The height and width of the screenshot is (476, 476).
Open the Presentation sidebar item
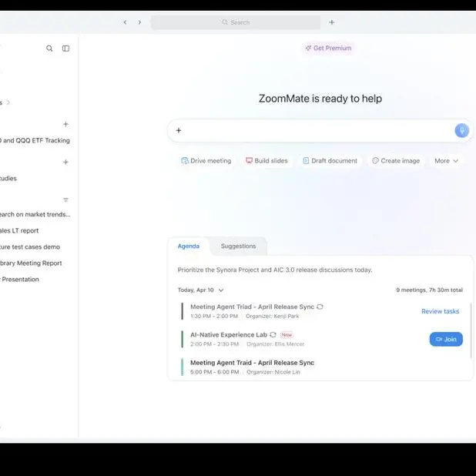click(x=19, y=280)
